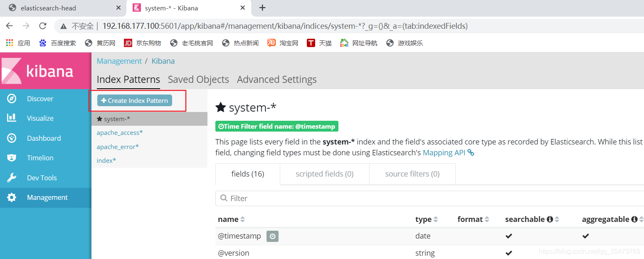Sort the table by type column
The height and width of the screenshot is (259, 644).
pyautogui.click(x=436, y=219)
